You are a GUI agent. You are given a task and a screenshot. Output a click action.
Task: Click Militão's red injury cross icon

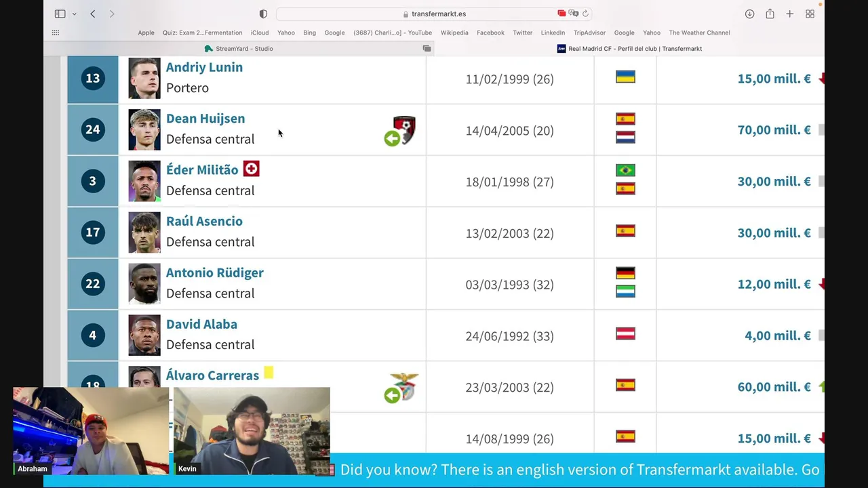[251, 169]
